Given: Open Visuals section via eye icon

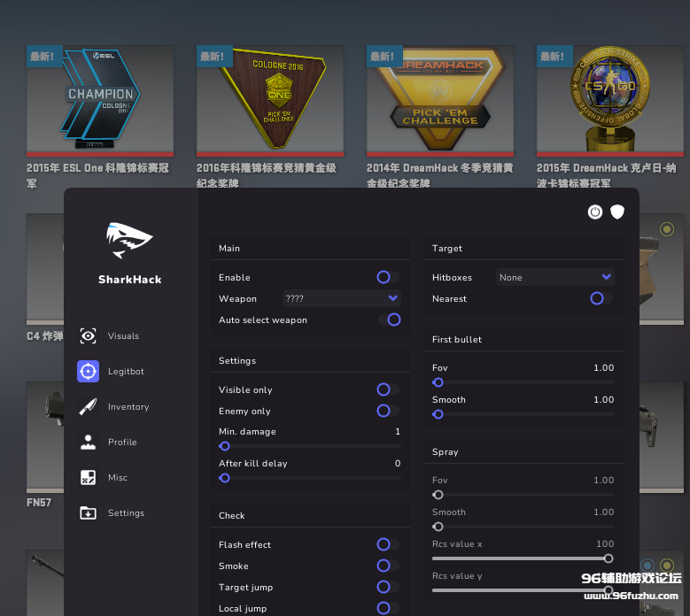Looking at the screenshot, I should click(x=88, y=336).
